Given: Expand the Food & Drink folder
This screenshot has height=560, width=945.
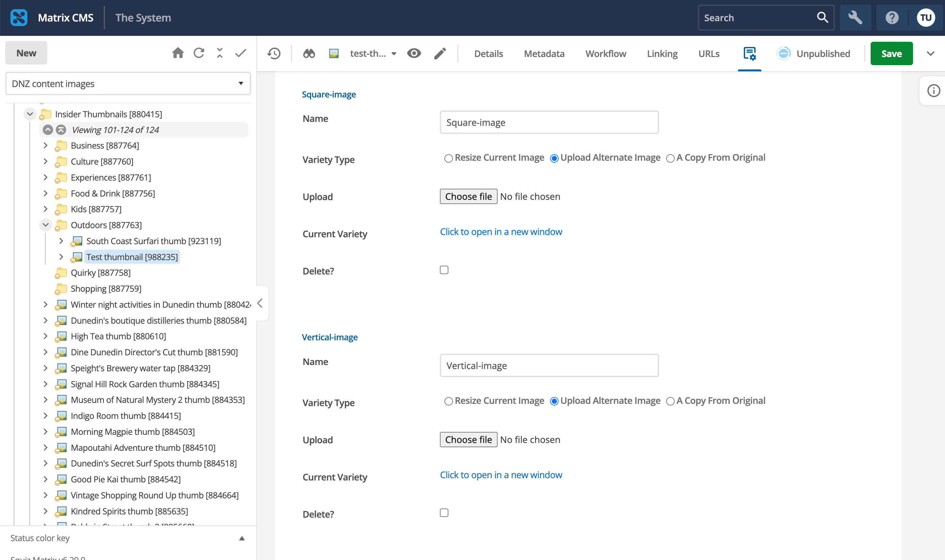Looking at the screenshot, I should point(45,193).
